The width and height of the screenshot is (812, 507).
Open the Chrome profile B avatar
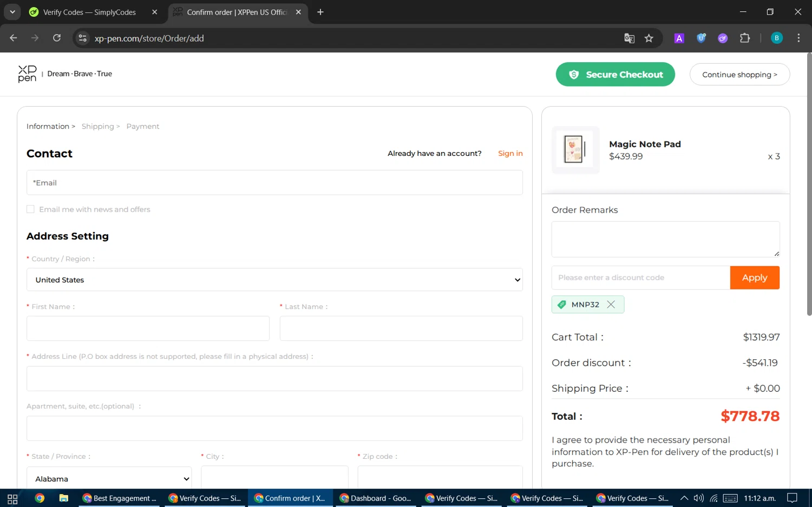click(777, 38)
